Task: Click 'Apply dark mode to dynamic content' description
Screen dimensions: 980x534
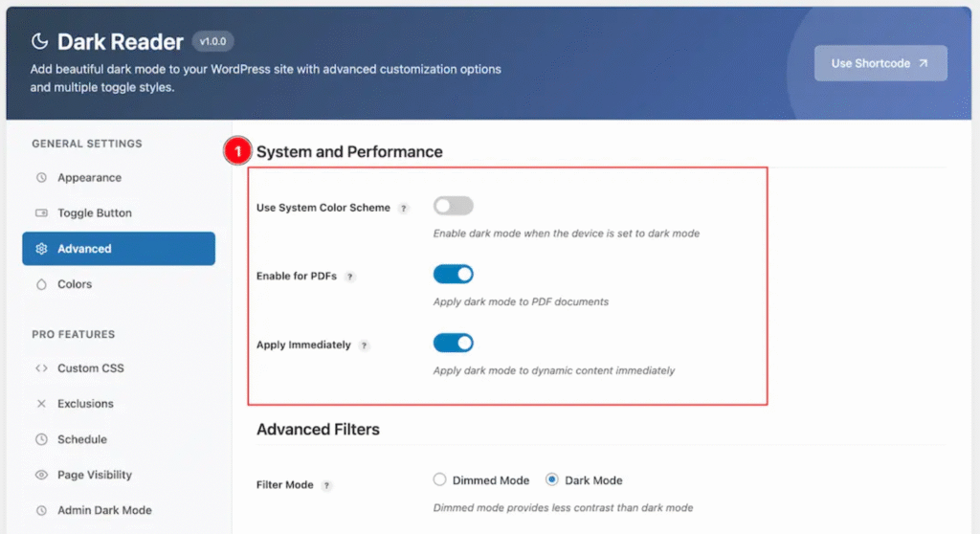Action: [554, 370]
